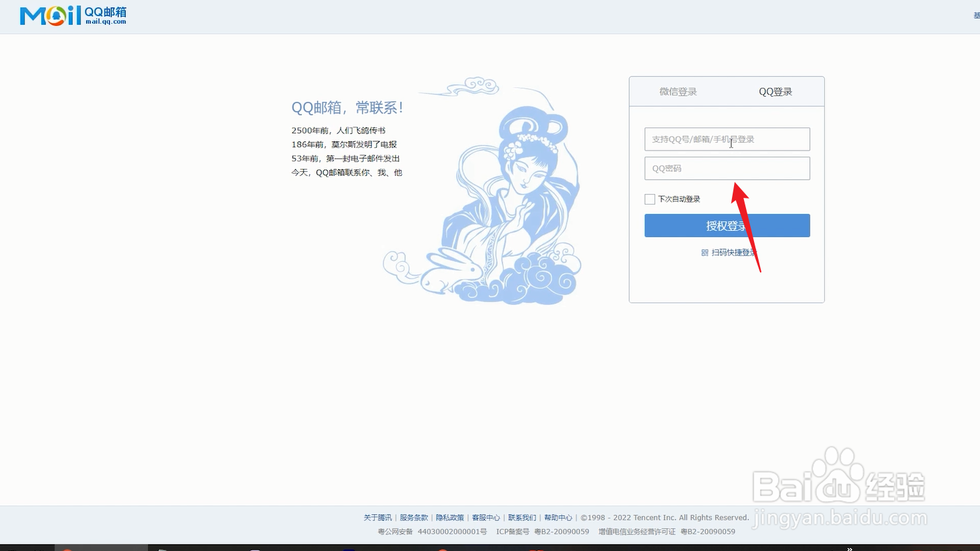This screenshot has width=980, height=551.
Task: Click the 粤公网安备 44030002000001号 text
Action: [433, 532]
